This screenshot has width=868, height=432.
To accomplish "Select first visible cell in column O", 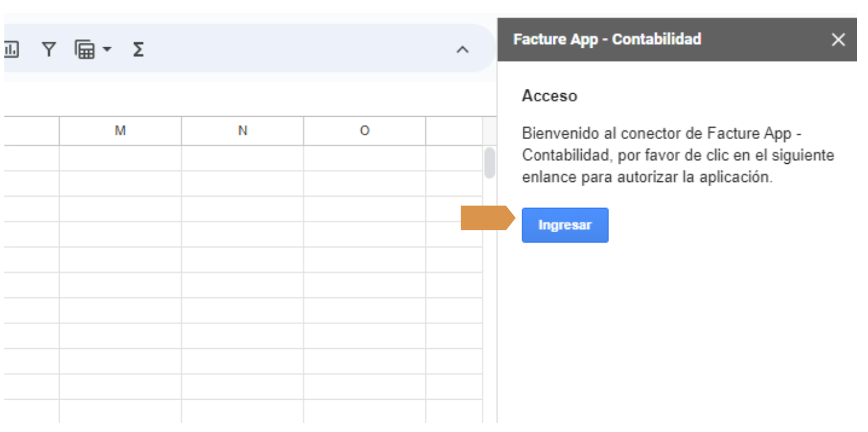I will (364, 158).
